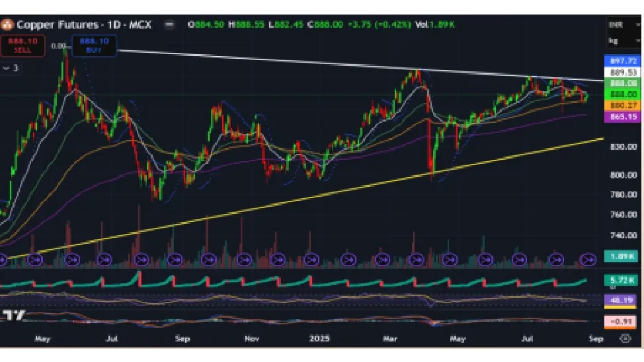Expand the indicator legend showing 3
Image resolution: width=644 pixels, height=362 pixels.
pos(11,68)
